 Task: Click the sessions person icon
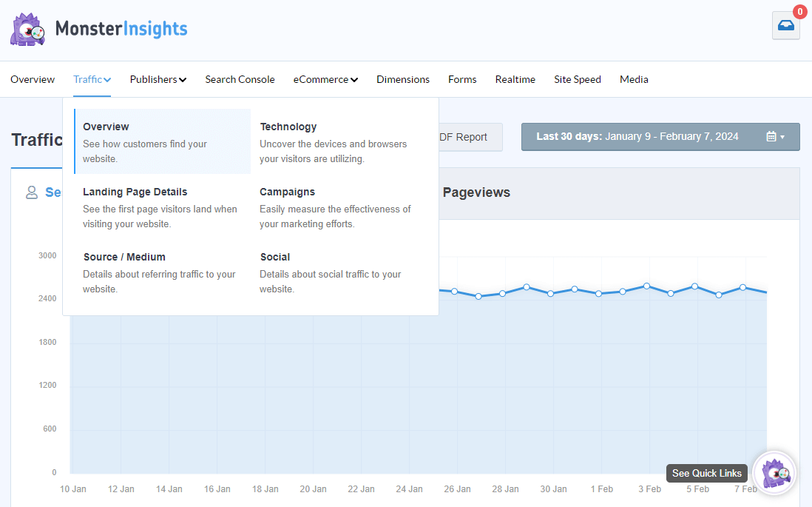[x=32, y=192]
